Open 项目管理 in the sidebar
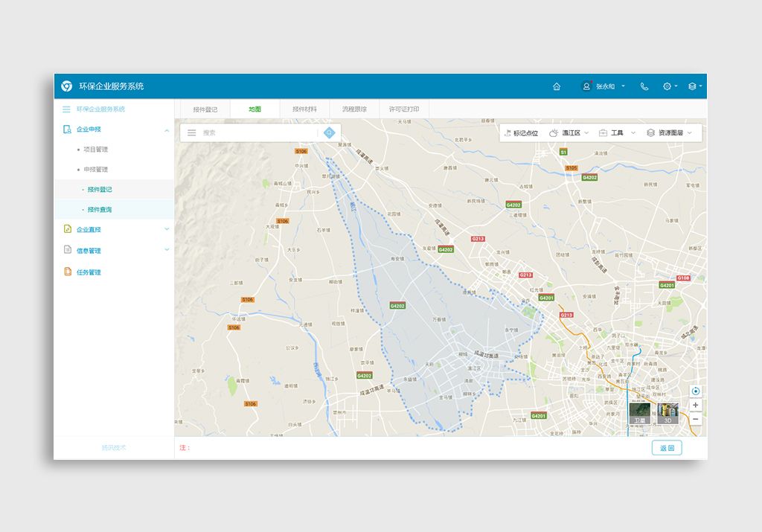 [96, 149]
